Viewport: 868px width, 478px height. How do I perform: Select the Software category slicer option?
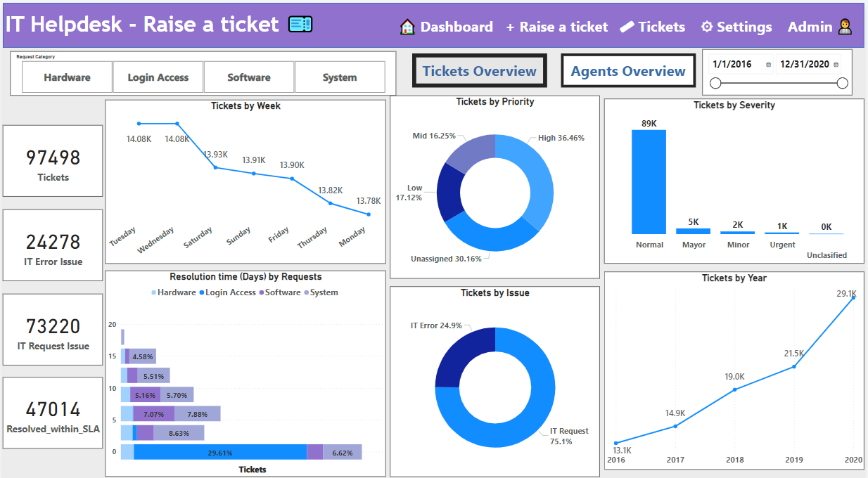click(249, 77)
